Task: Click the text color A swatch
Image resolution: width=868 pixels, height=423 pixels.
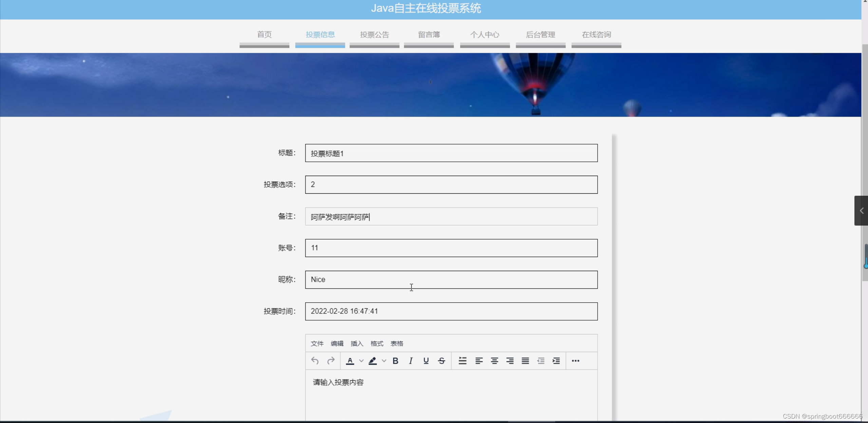Action: pyautogui.click(x=350, y=361)
